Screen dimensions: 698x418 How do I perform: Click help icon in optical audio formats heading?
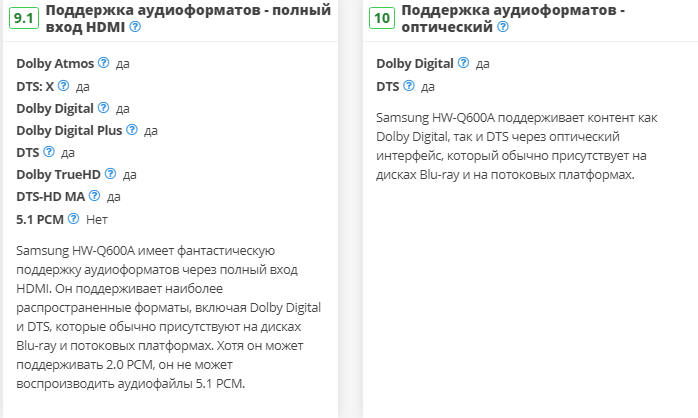coord(503,28)
